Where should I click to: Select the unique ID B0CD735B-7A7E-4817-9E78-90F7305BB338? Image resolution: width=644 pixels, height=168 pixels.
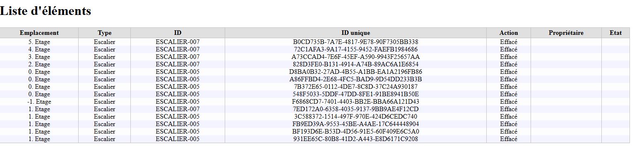(356, 42)
